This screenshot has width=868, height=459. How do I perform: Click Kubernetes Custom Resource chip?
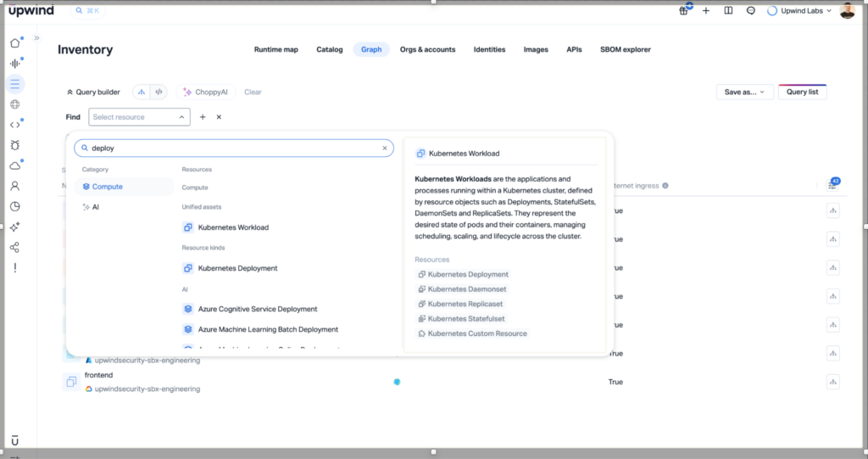tap(472, 333)
